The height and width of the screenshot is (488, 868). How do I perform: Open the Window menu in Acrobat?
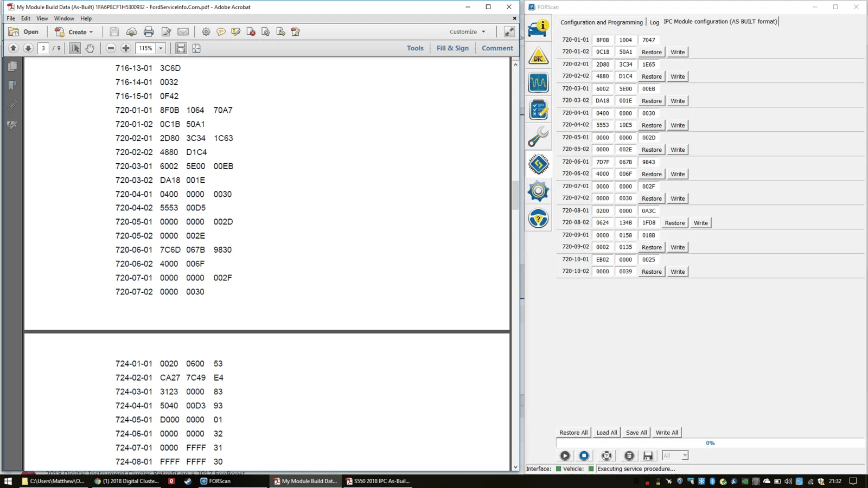pos(64,18)
